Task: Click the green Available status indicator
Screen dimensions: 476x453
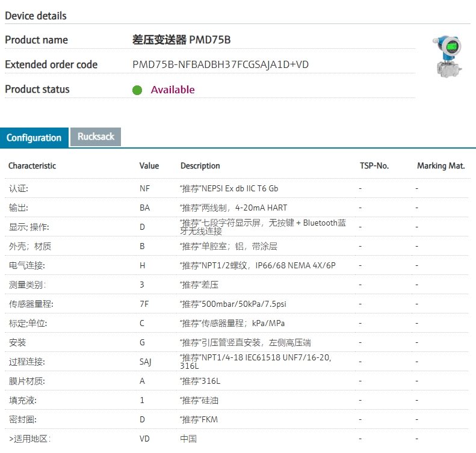Action: click(137, 90)
